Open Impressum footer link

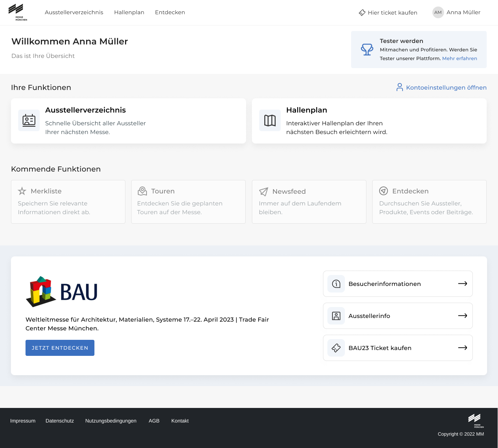pyautogui.click(x=23, y=421)
